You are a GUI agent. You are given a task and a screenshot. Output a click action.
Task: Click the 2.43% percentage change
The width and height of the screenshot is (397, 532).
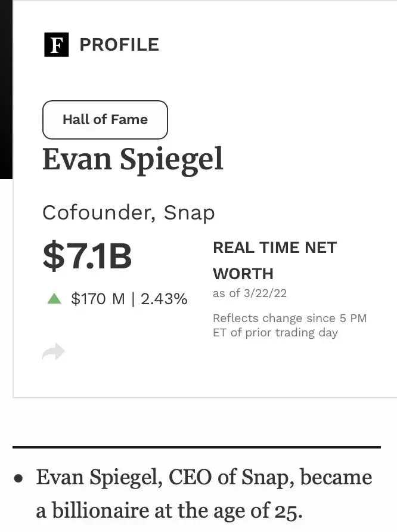pos(164,299)
